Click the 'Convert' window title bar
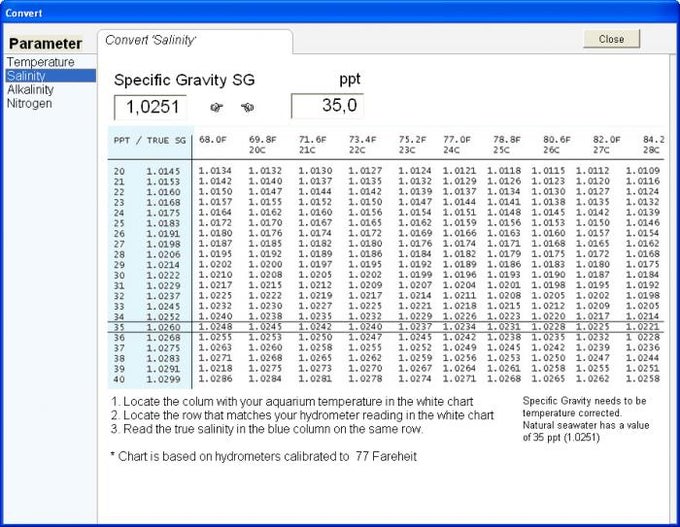Image resolution: width=680 pixels, height=527 pixels. [x=340, y=13]
